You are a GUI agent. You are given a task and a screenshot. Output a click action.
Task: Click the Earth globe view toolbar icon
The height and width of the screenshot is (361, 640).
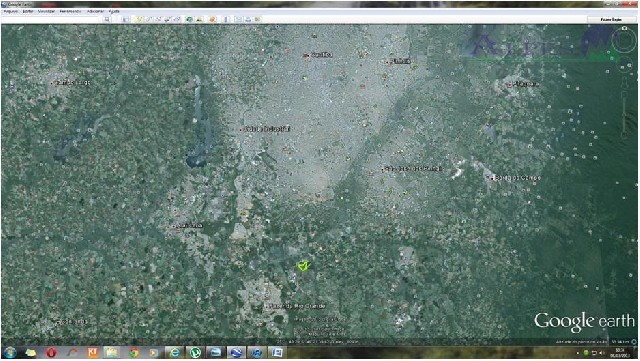(x=189, y=19)
